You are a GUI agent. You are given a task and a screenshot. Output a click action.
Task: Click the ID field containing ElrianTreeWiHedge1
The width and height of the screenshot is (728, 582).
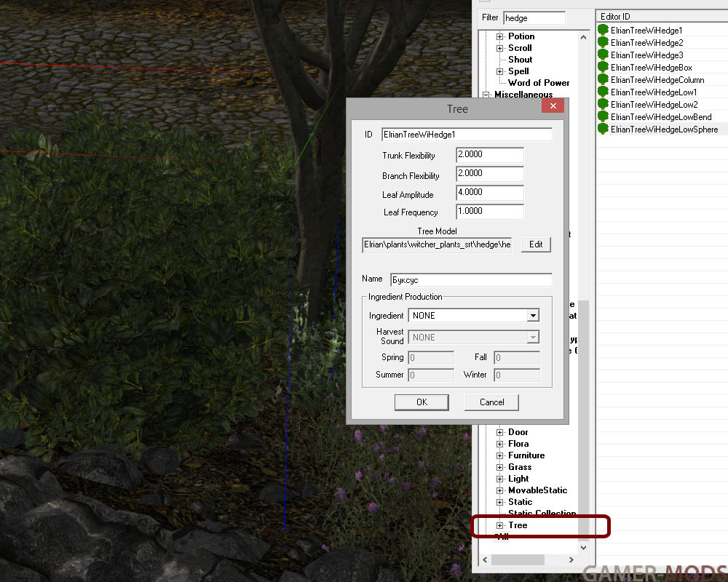(x=467, y=135)
